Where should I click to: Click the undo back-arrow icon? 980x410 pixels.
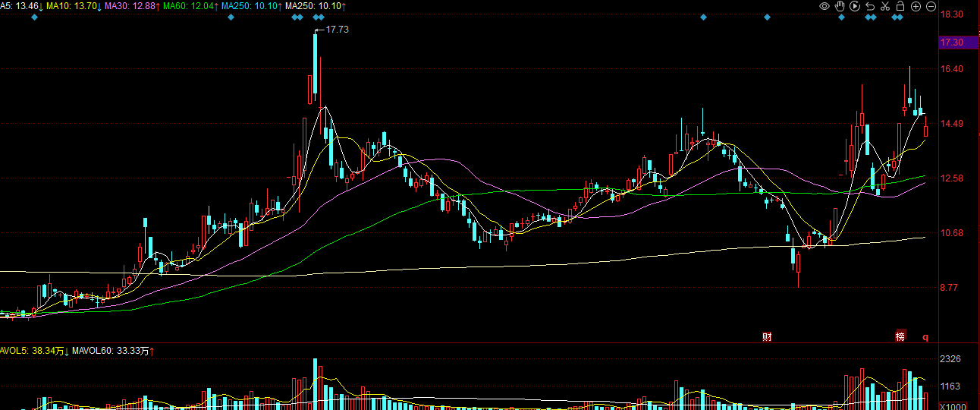coord(870,6)
